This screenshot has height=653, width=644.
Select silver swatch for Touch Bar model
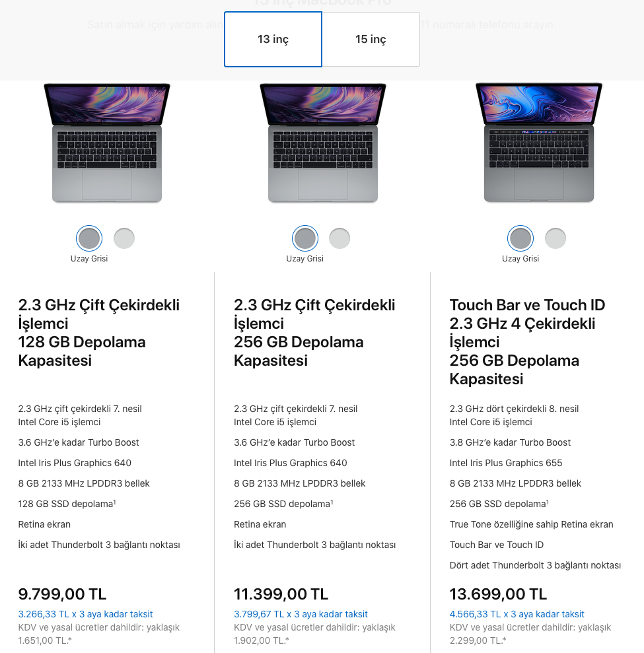(x=555, y=238)
